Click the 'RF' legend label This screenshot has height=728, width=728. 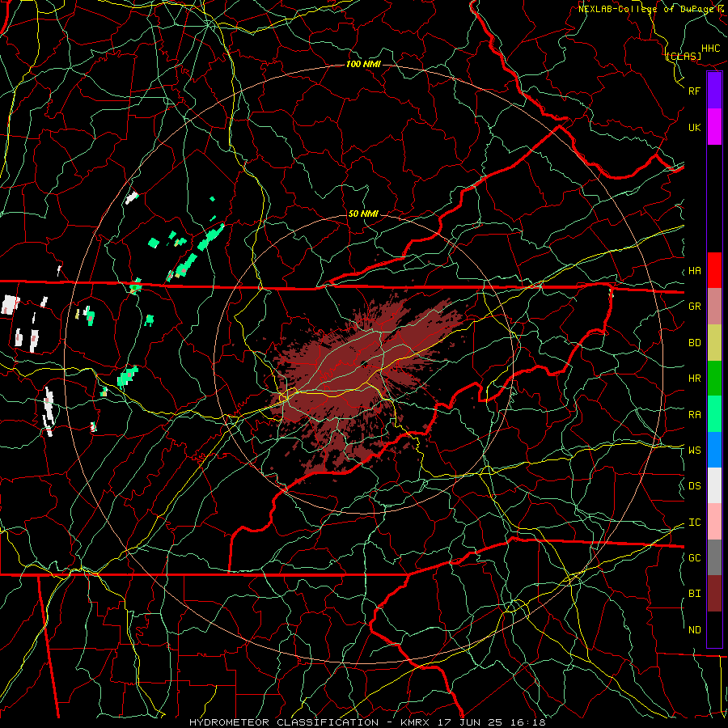pyautogui.click(x=694, y=91)
